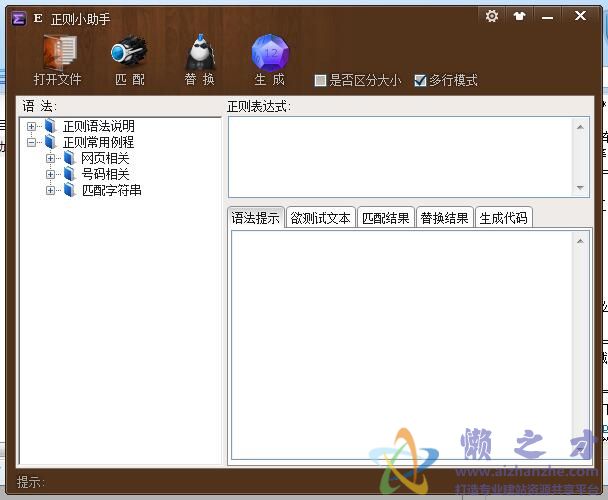608x500 pixels.
Task: Select the 替换 replace tool
Action: tap(200, 53)
